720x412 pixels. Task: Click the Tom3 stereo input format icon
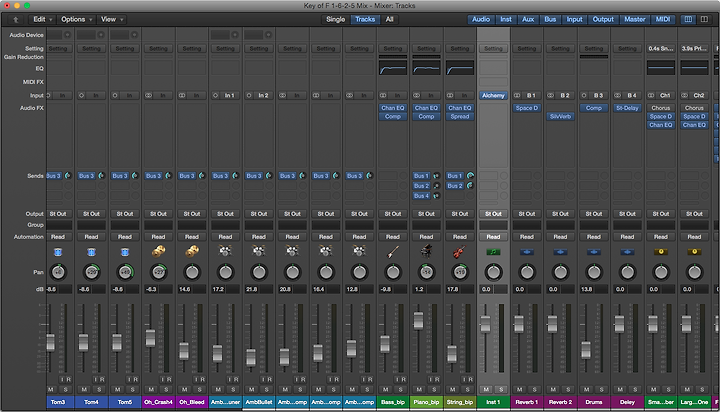(x=49, y=96)
